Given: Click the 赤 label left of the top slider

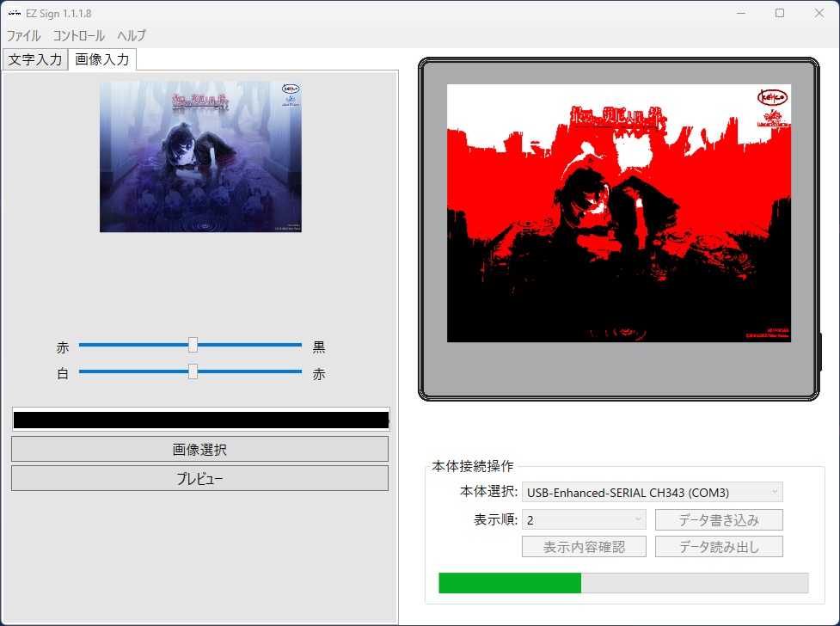Looking at the screenshot, I should pyautogui.click(x=63, y=347).
